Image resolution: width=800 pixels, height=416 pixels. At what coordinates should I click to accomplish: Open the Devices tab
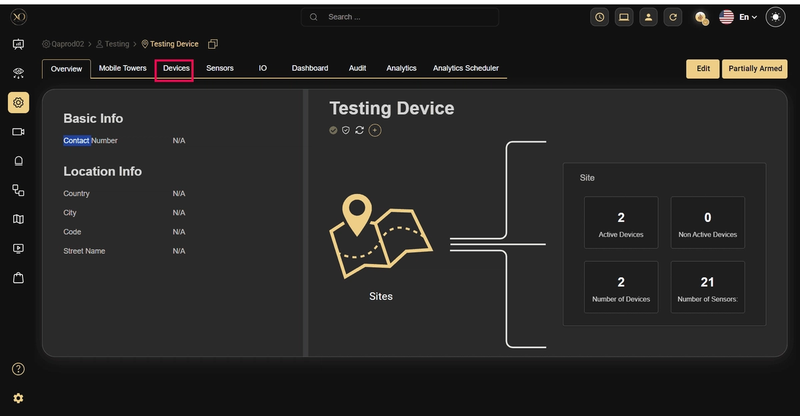coord(176,68)
